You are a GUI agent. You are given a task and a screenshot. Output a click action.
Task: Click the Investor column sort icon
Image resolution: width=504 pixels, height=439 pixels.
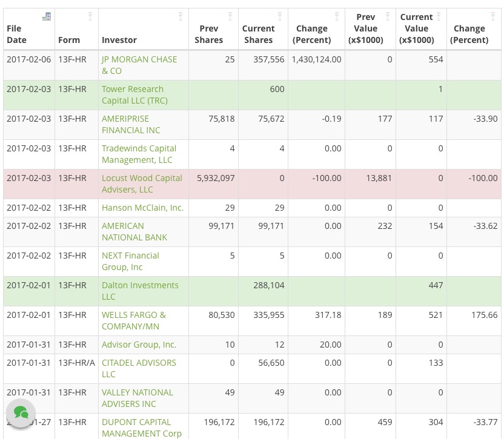[181, 16]
